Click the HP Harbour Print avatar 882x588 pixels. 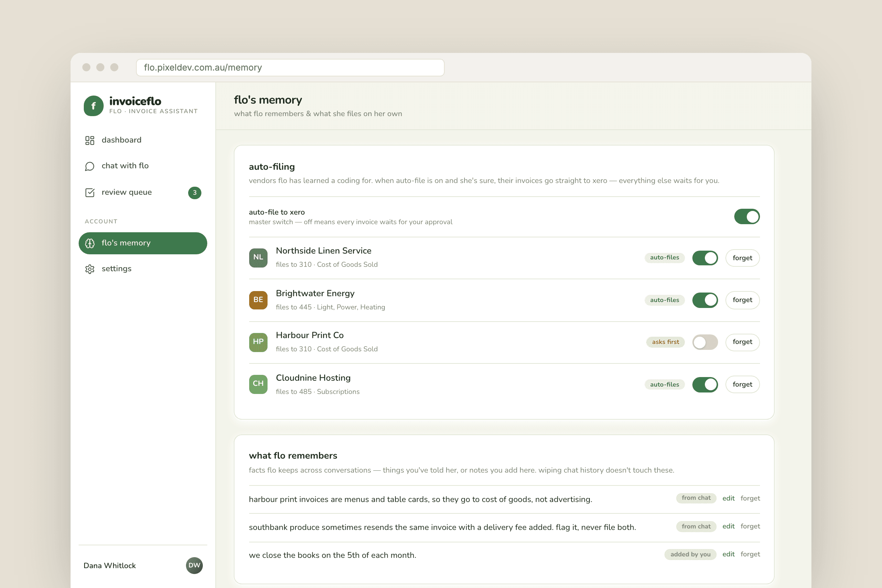[258, 342]
